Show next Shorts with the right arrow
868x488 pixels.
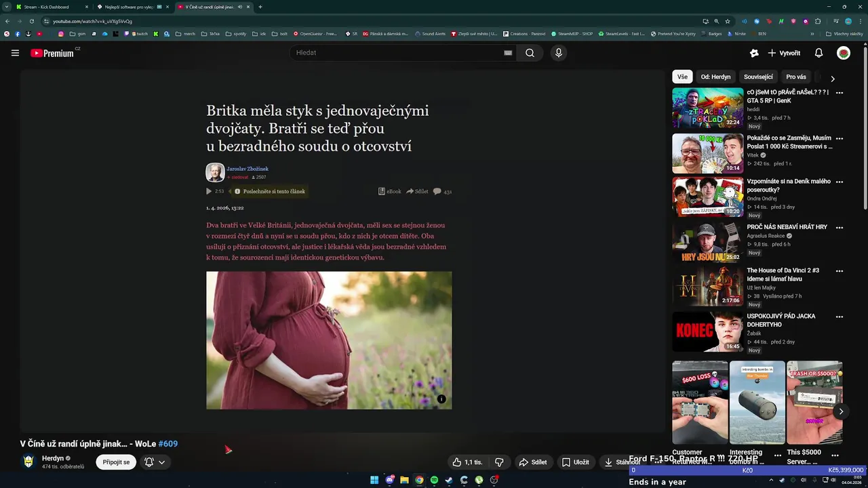coord(841,411)
